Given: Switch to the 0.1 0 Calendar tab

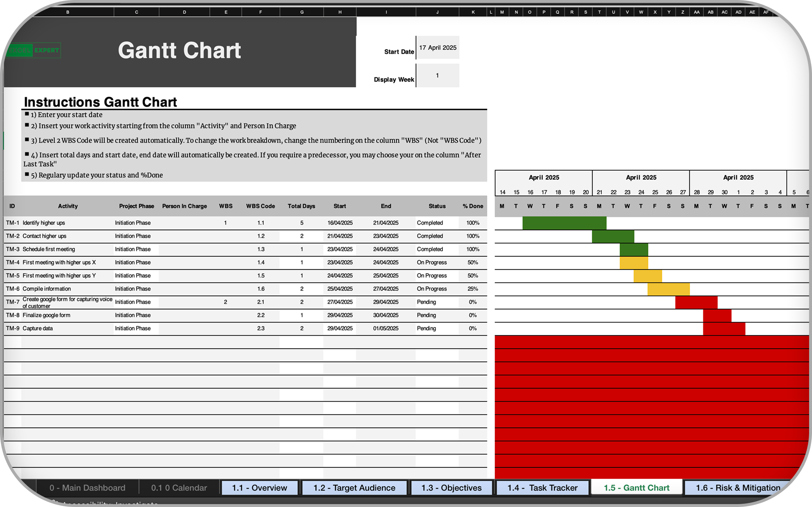Looking at the screenshot, I should coord(179,488).
